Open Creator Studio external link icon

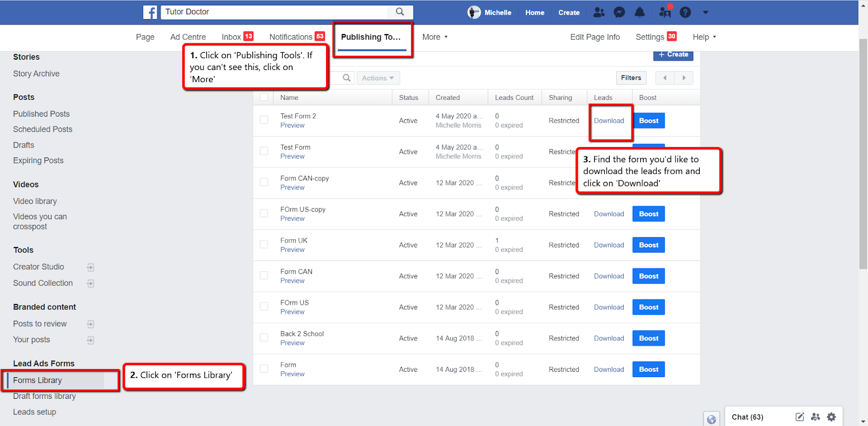(91, 268)
